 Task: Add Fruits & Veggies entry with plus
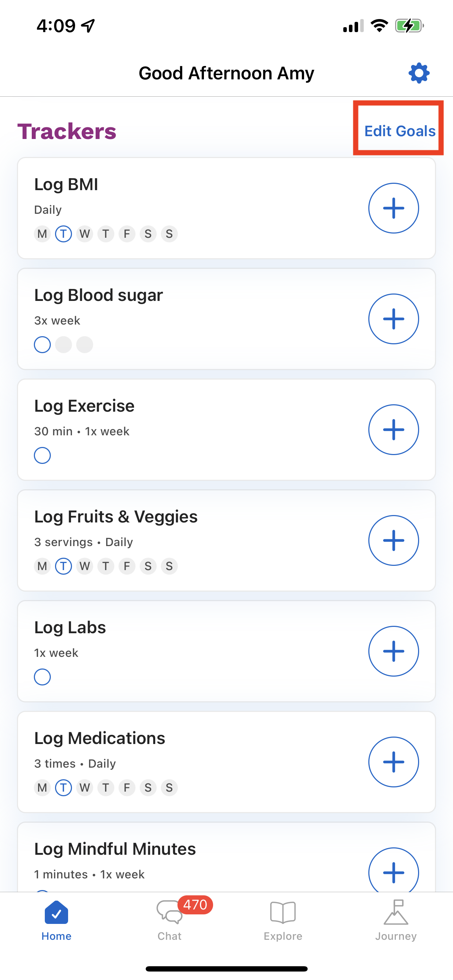click(393, 540)
